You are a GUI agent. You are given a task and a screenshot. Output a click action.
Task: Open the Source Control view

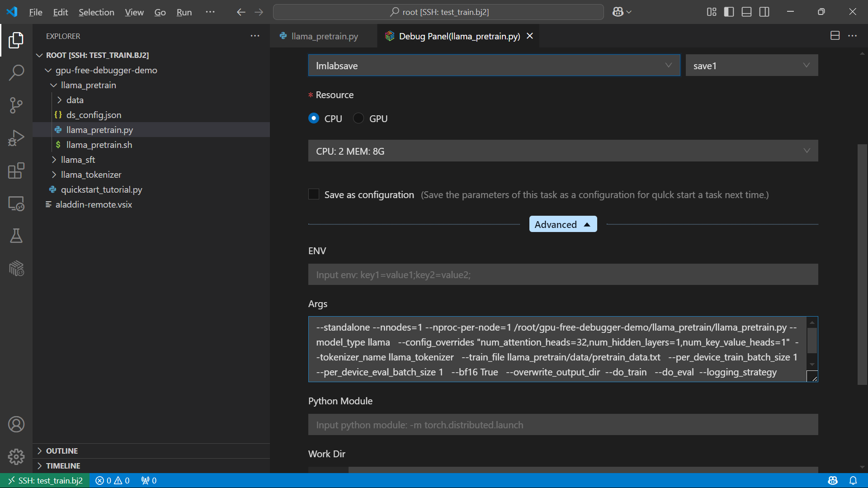(16, 105)
